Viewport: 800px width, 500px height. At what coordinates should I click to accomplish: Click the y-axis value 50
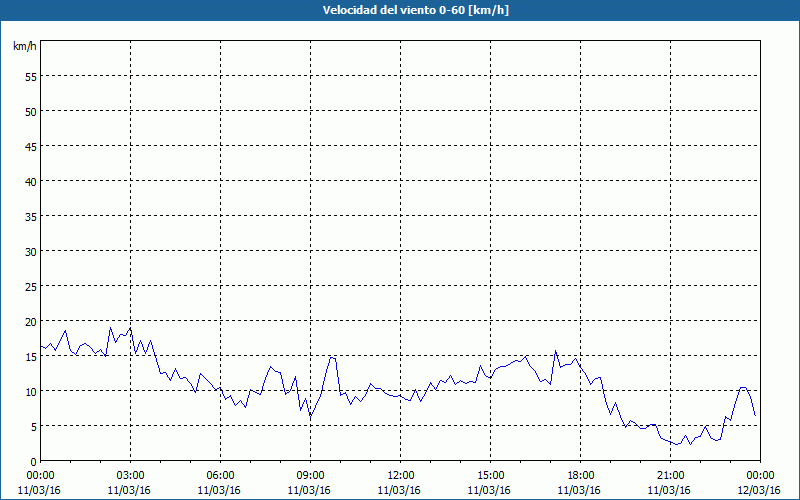31,111
